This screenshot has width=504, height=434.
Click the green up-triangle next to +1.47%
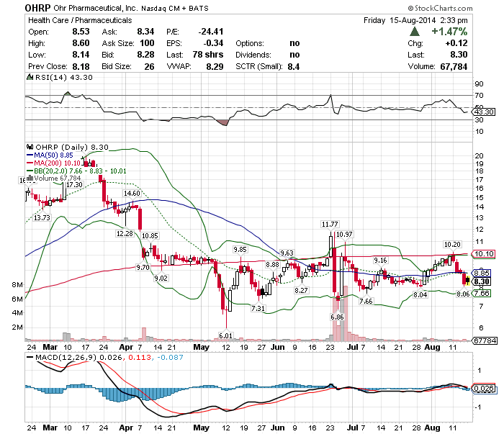[x=415, y=32]
